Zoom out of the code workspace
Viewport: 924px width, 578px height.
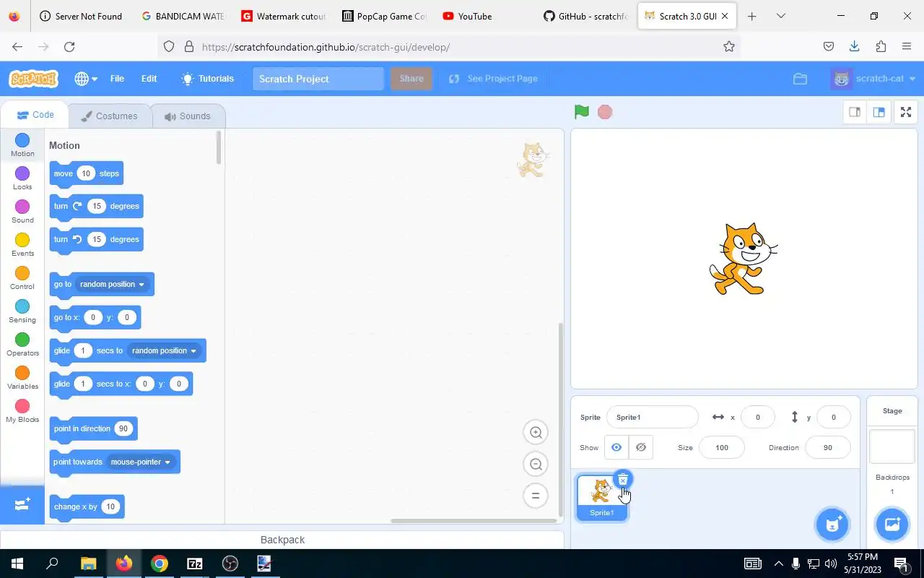[536, 464]
